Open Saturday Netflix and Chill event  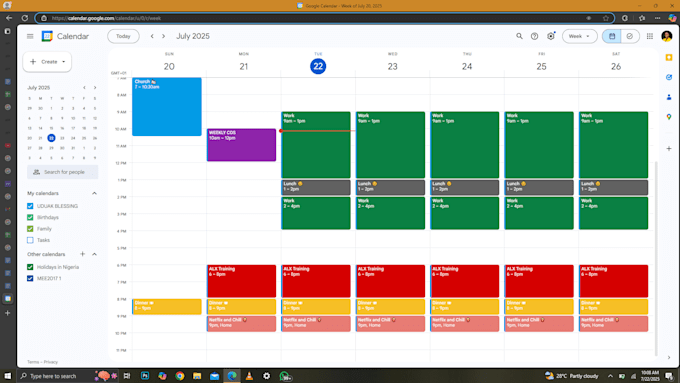614,324
